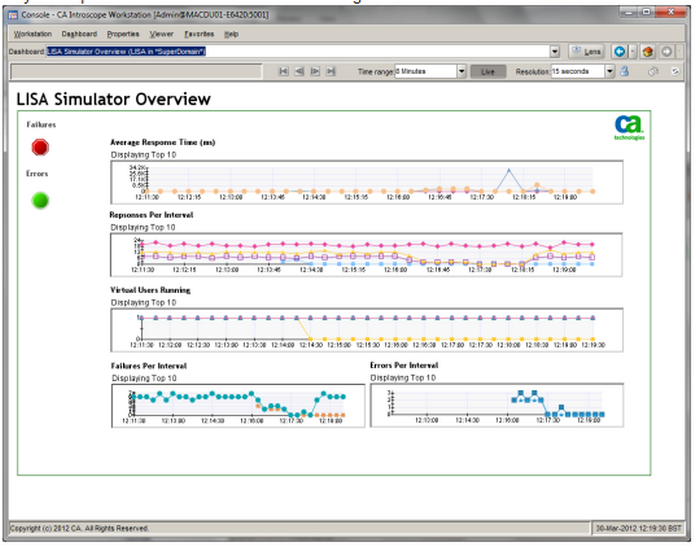This screenshot has width=700, height=547.
Task: Open the Favorites menu
Action: [x=199, y=34]
